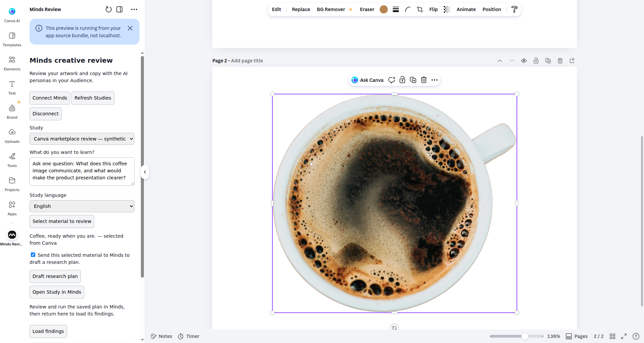644x343 pixels.
Task: Click the copy style paint roller icon
Action: pyautogui.click(x=514, y=9)
